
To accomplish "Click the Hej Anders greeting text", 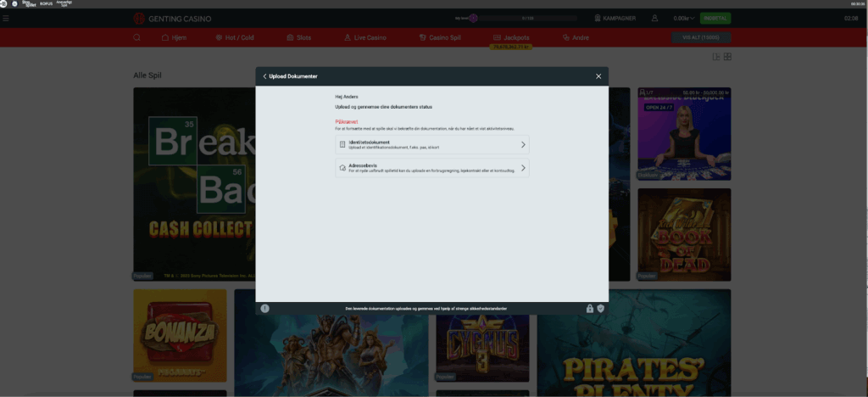I will (x=347, y=97).
